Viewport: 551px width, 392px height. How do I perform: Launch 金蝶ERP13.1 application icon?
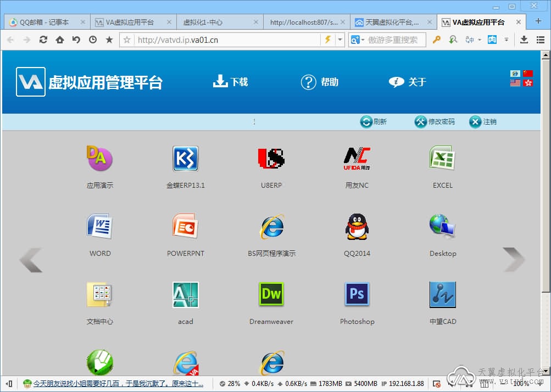(x=185, y=159)
